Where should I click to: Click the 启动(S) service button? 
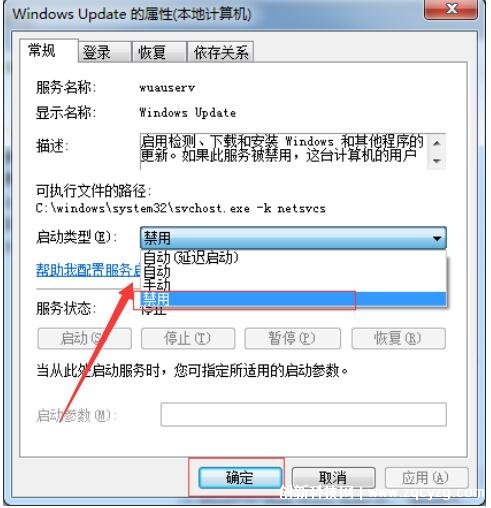click(x=84, y=338)
